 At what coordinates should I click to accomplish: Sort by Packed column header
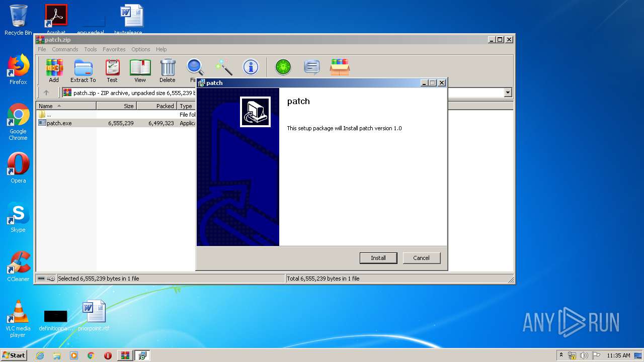pyautogui.click(x=156, y=106)
